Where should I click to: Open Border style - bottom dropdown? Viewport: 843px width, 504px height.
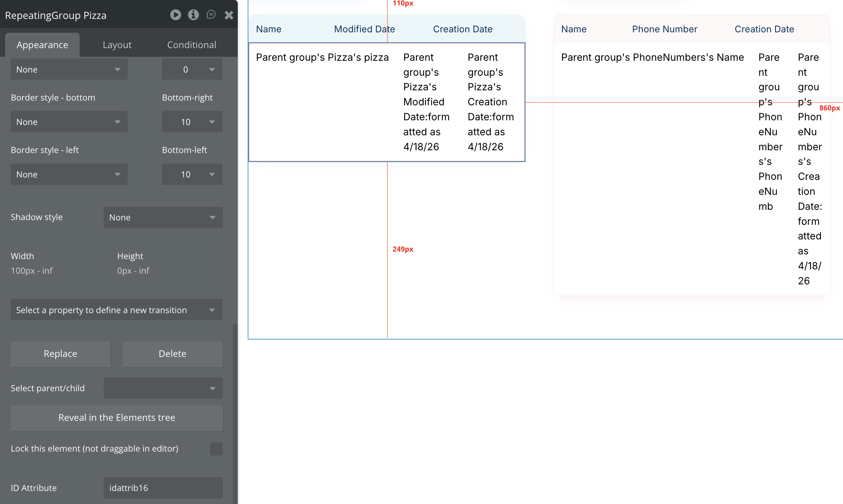[x=69, y=122]
